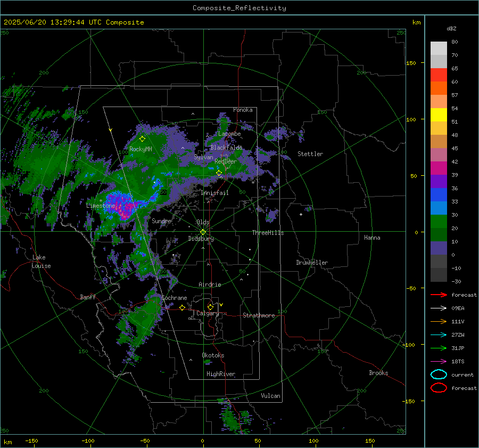The height and width of the screenshot is (448, 479).
Task: Click the Limestone label near the storm core
Action: [x=101, y=206]
